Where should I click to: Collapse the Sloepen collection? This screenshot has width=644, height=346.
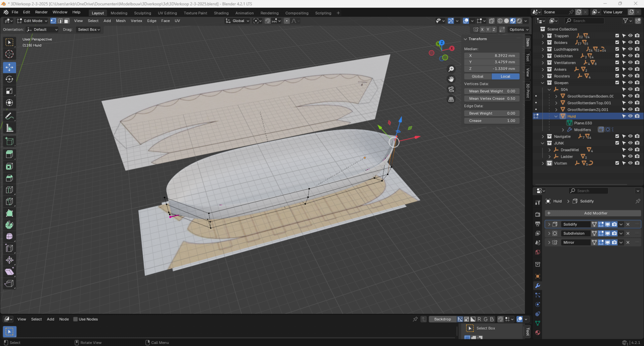coord(543,83)
